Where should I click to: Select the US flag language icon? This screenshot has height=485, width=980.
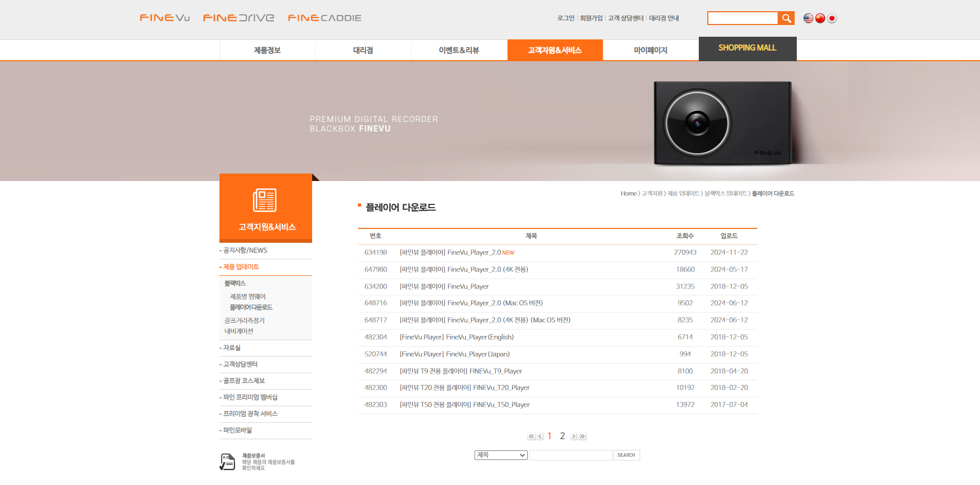pyautogui.click(x=808, y=19)
